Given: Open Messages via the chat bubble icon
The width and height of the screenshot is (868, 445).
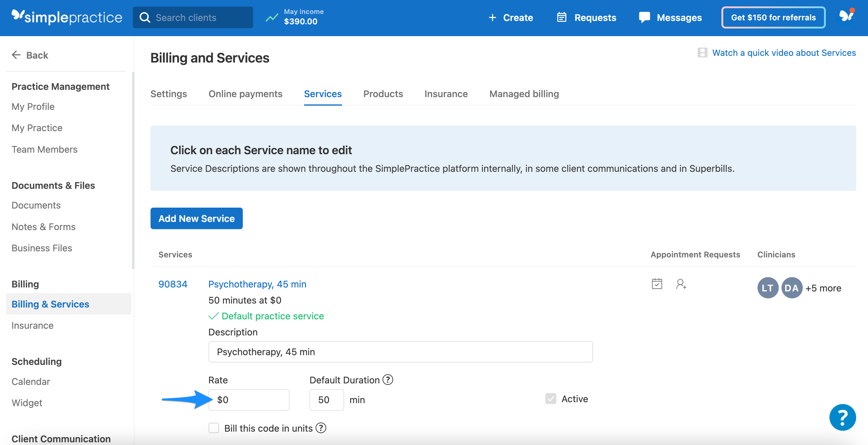Looking at the screenshot, I should [644, 17].
